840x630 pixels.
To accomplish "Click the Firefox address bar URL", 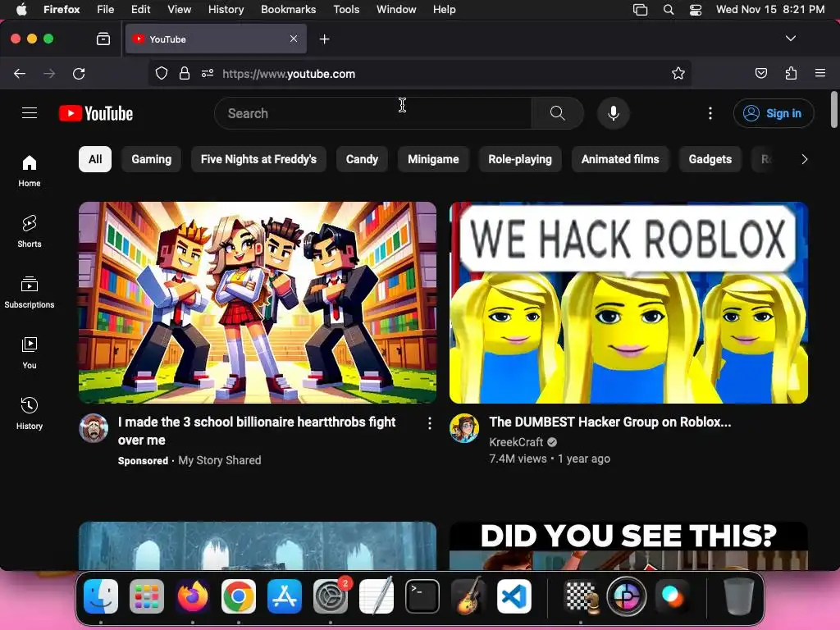I will [x=289, y=74].
